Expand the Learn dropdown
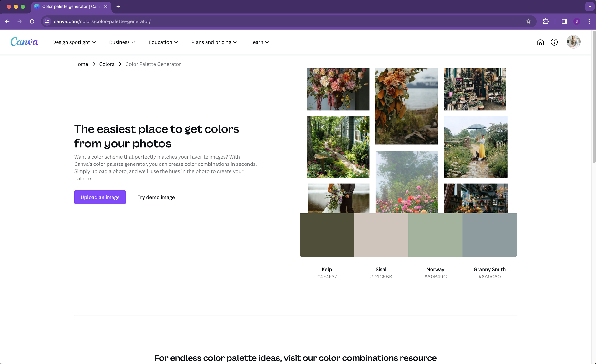The width and height of the screenshot is (596, 364). (259, 42)
